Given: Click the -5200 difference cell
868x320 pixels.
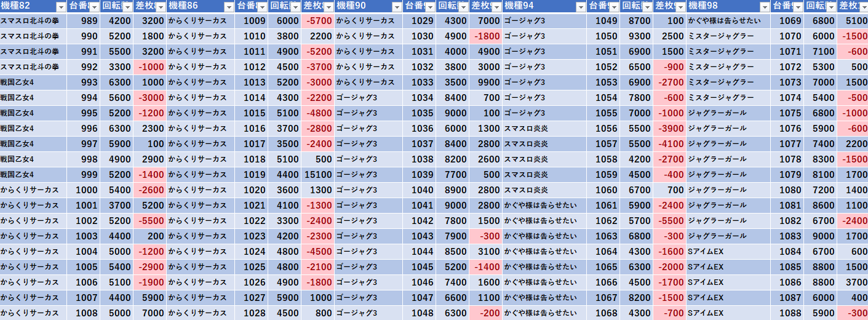Looking at the screenshot, I should (317, 52).
